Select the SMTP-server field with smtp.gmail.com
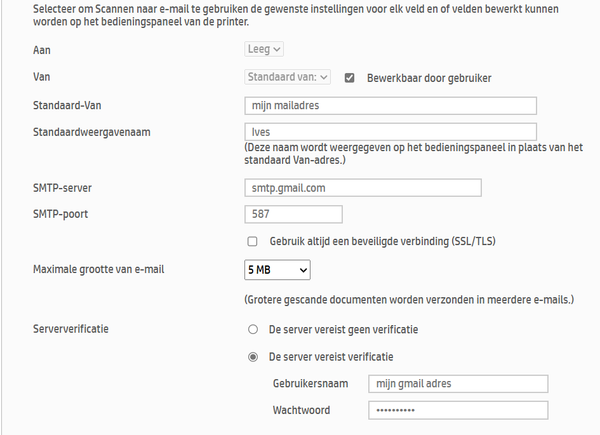The width and height of the screenshot is (600, 435). click(x=363, y=188)
